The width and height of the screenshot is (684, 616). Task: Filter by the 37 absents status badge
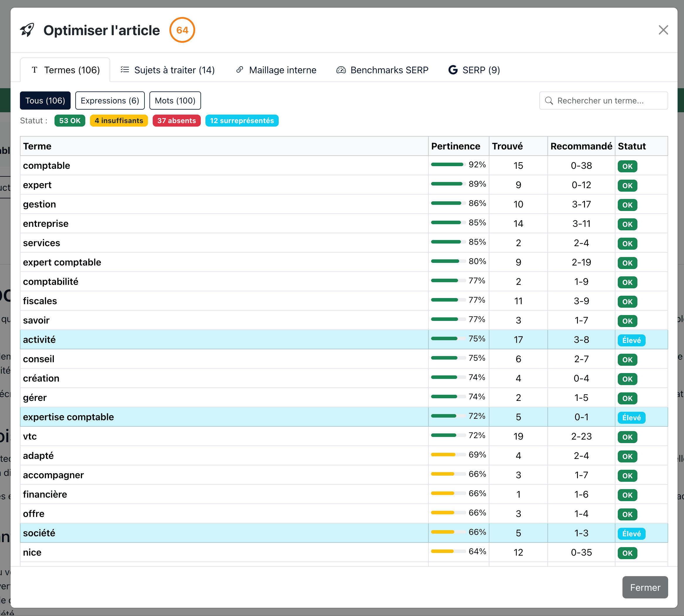point(176,120)
